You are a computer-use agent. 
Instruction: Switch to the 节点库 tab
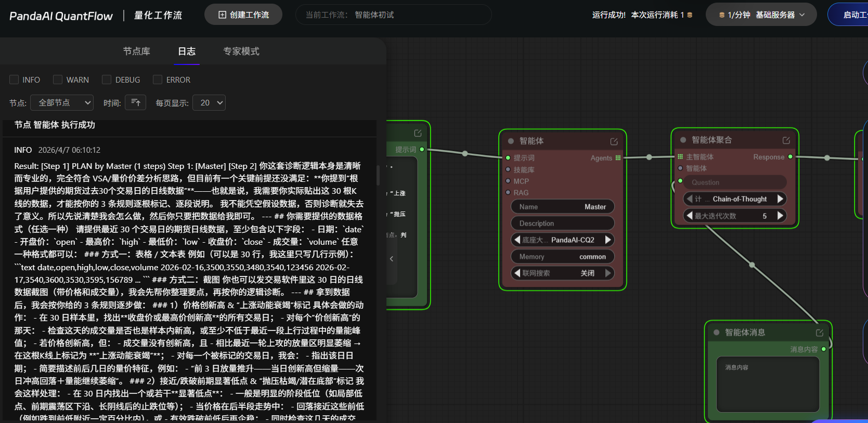[x=136, y=51]
